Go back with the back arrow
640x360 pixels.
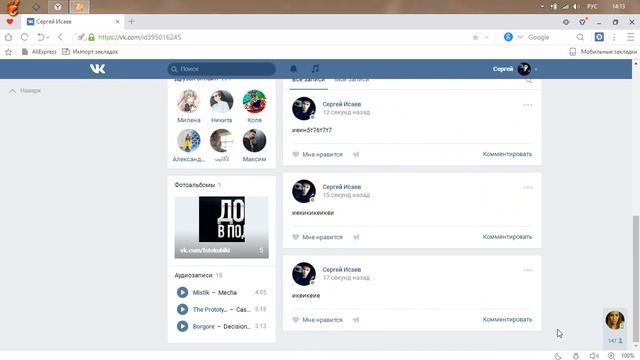60,37
